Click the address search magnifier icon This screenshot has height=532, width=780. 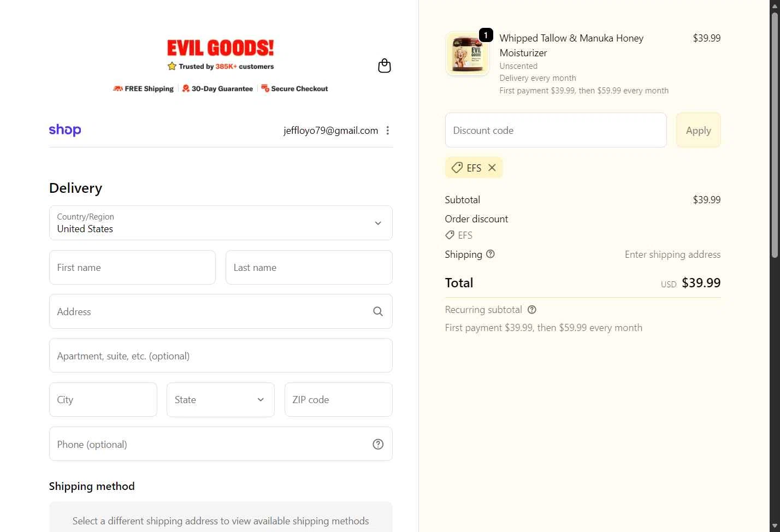pyautogui.click(x=378, y=311)
